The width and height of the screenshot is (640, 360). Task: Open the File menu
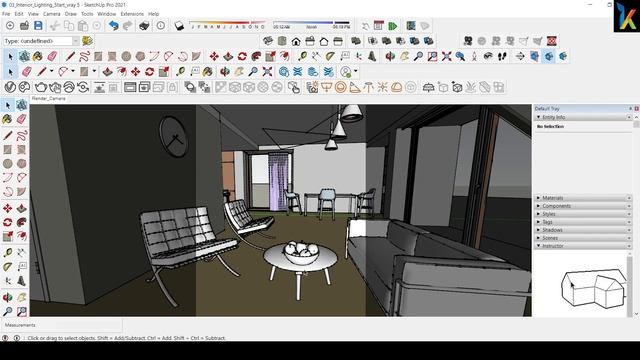[x=6, y=14]
